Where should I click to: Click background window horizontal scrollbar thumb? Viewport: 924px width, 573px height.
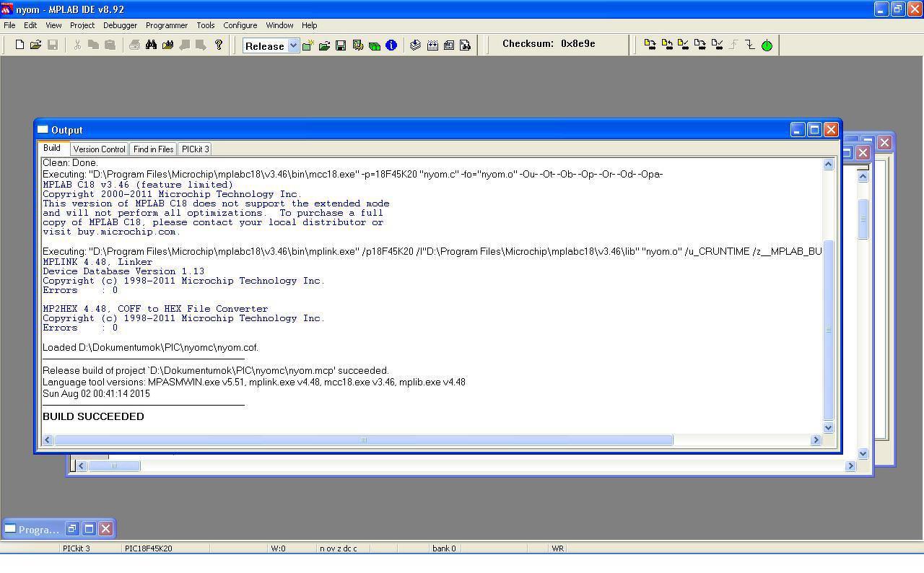[113, 466]
